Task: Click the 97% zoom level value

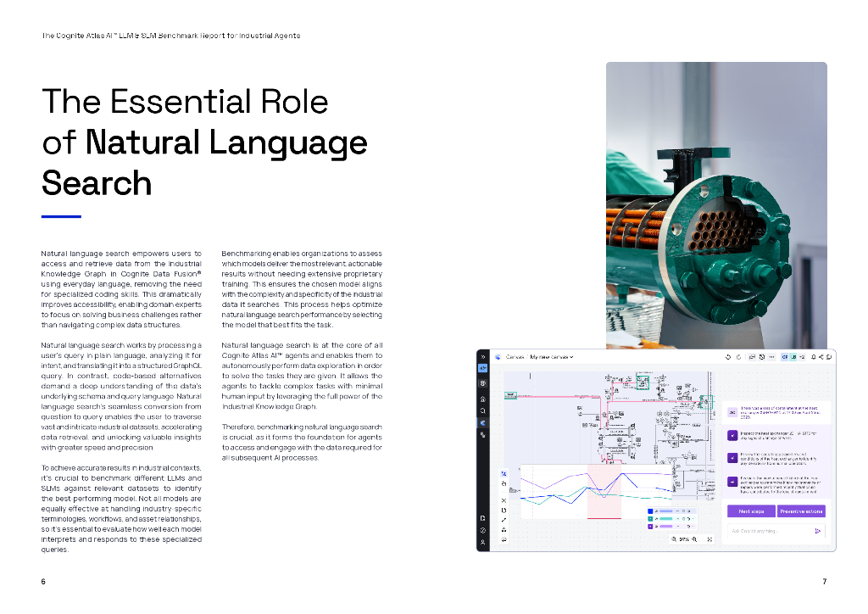Action: click(684, 539)
